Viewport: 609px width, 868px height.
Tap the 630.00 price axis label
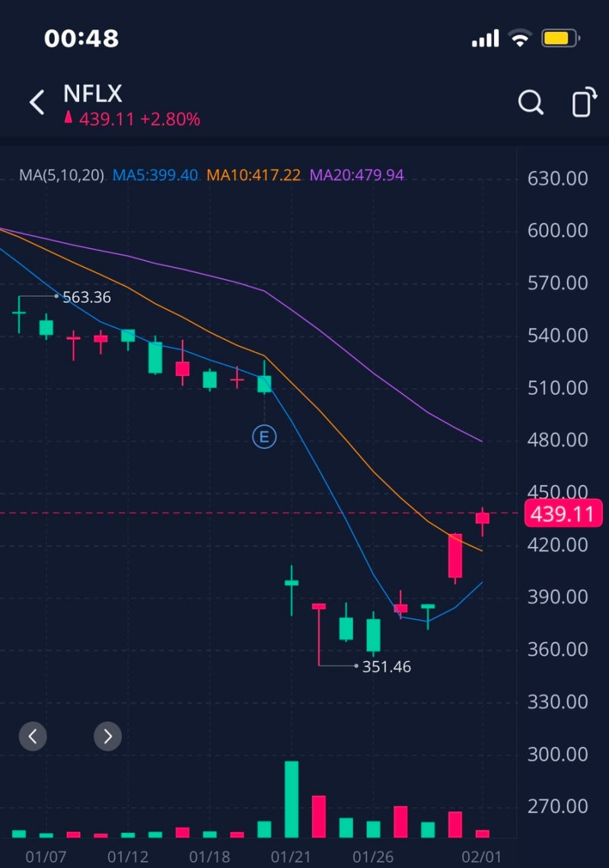pos(557,178)
